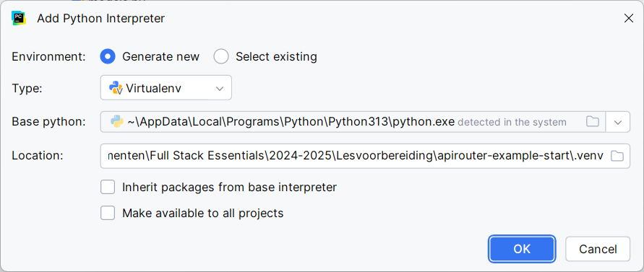
Task: Click the Python icon in Base python field
Action: 117,122
